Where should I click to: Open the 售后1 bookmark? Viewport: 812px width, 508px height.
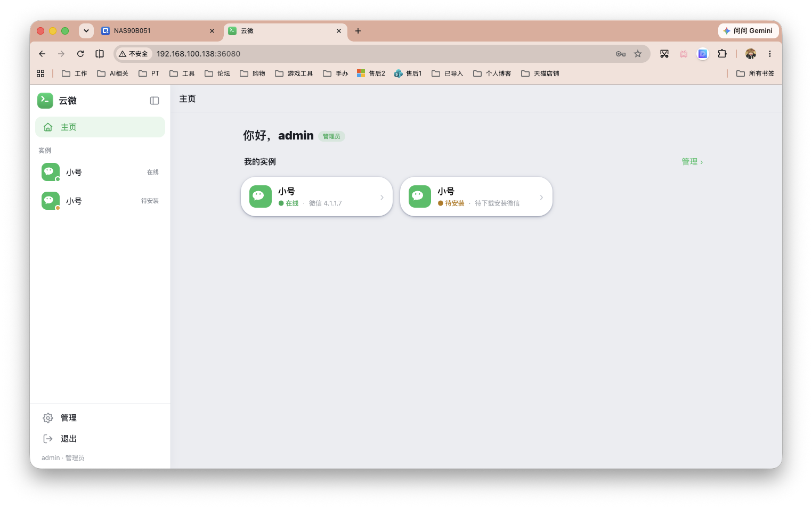pyautogui.click(x=408, y=73)
